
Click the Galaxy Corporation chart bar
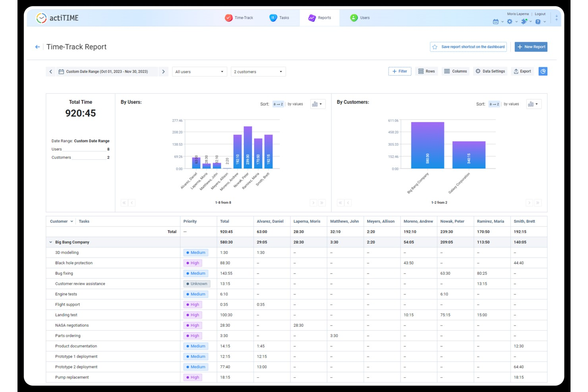coord(469,155)
